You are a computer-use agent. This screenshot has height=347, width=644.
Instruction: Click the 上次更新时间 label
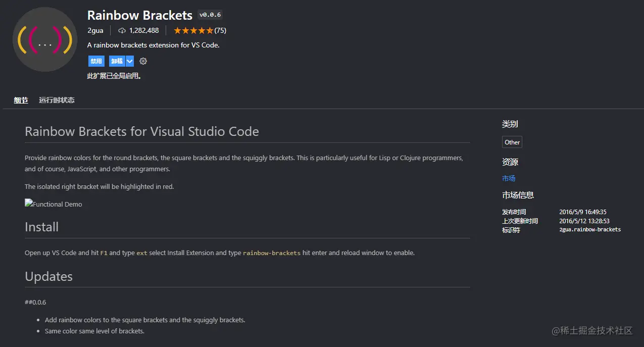coord(520,221)
